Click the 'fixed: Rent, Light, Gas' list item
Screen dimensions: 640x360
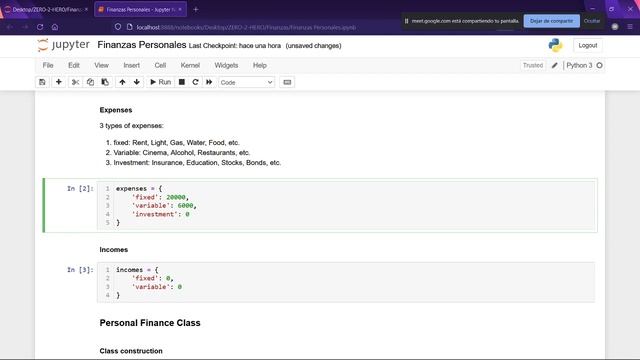click(x=176, y=142)
